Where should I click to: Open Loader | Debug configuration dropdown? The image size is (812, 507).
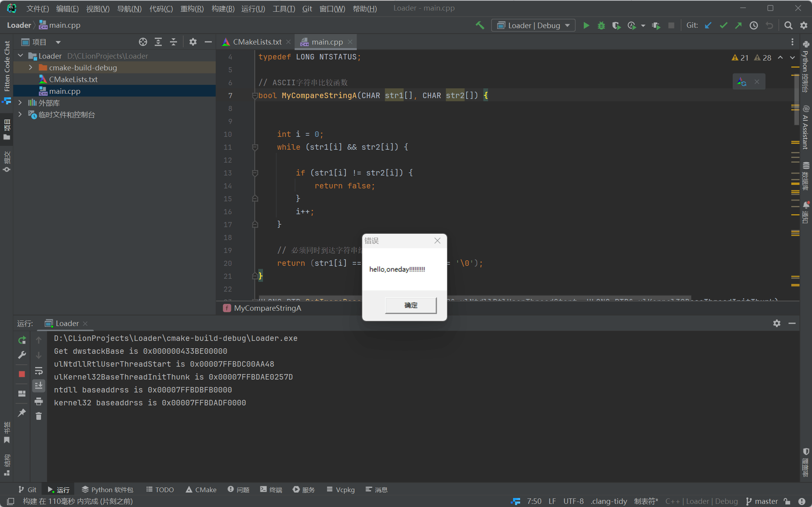point(533,25)
